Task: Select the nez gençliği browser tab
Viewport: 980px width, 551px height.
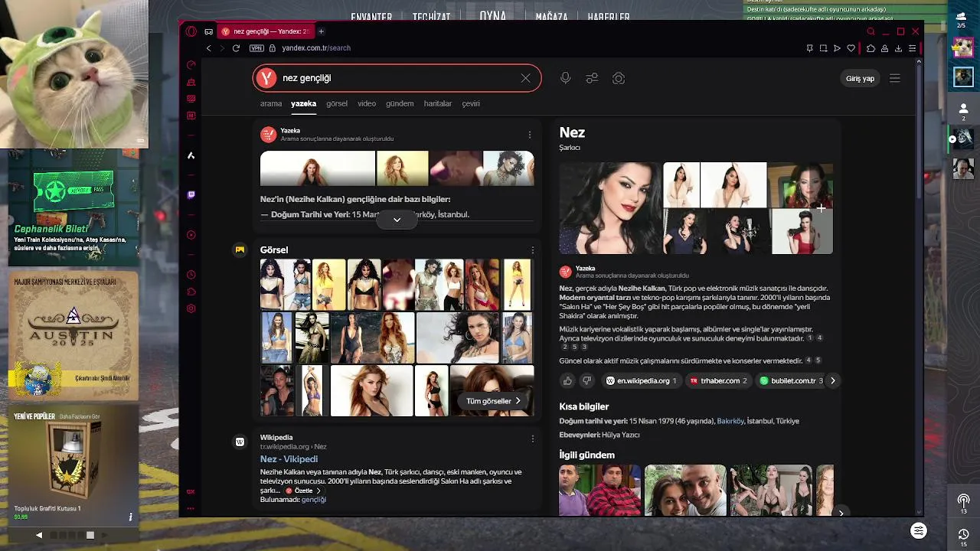Action: click(x=266, y=31)
